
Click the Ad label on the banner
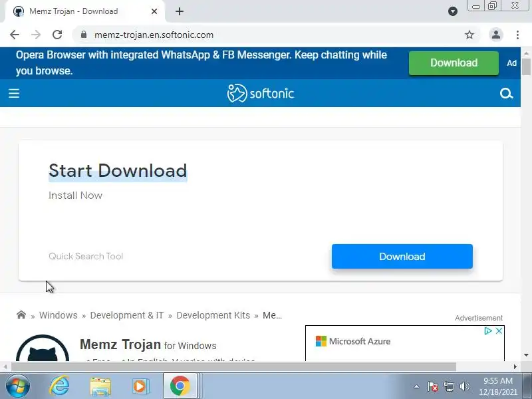[x=511, y=63]
